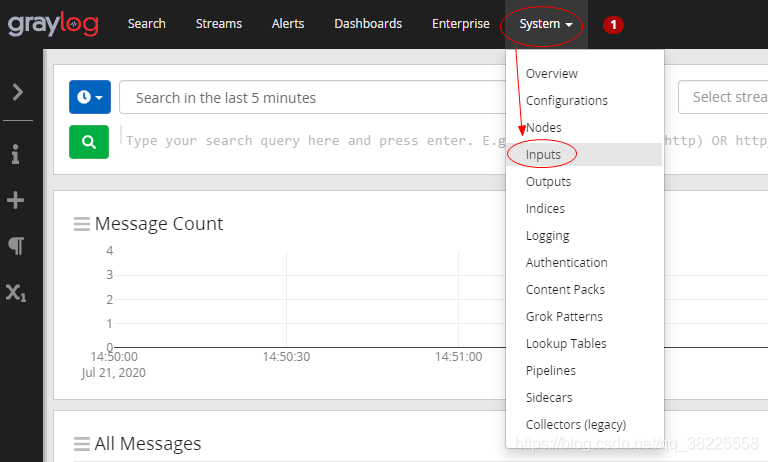Viewport: 768px width, 462px height.
Task: Run search with green magnifier button
Action: (x=89, y=142)
